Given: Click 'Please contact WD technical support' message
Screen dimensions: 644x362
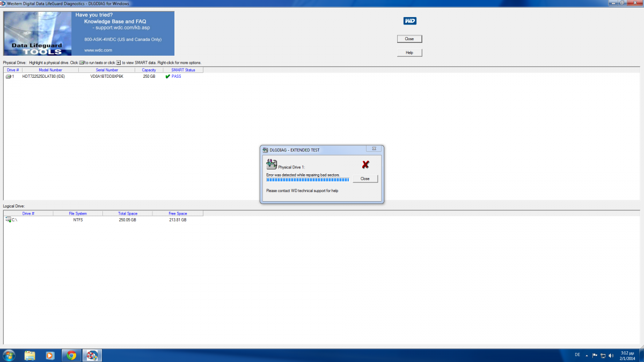Looking at the screenshot, I should point(302,190).
